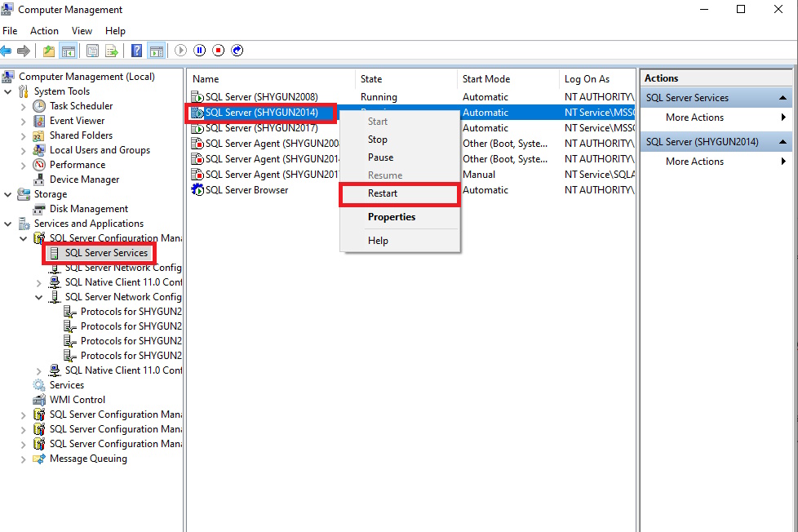Click the Forward arrow in the toolbar
The width and height of the screenshot is (798, 532).
click(24, 51)
